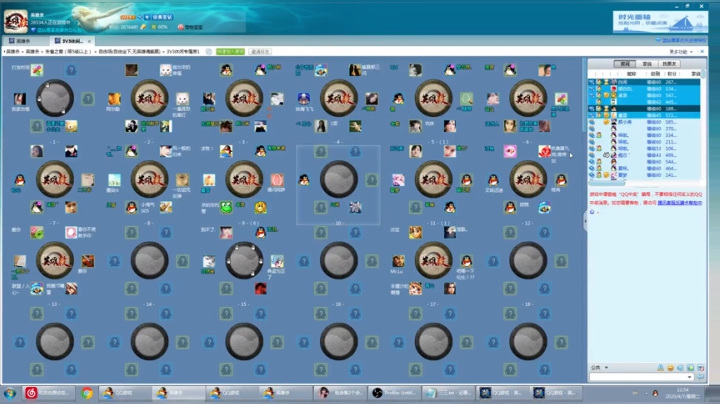Open the sailboat advertisement banner
The width and height of the screenshot is (720, 404).
pos(659,22)
